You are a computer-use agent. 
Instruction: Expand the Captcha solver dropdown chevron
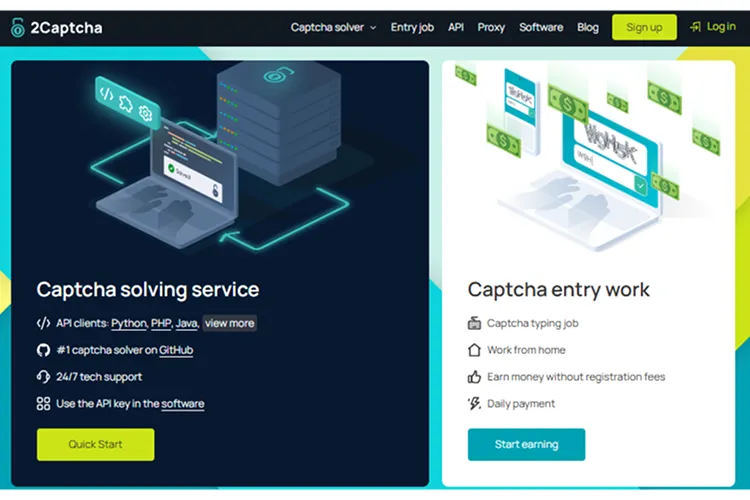(373, 28)
